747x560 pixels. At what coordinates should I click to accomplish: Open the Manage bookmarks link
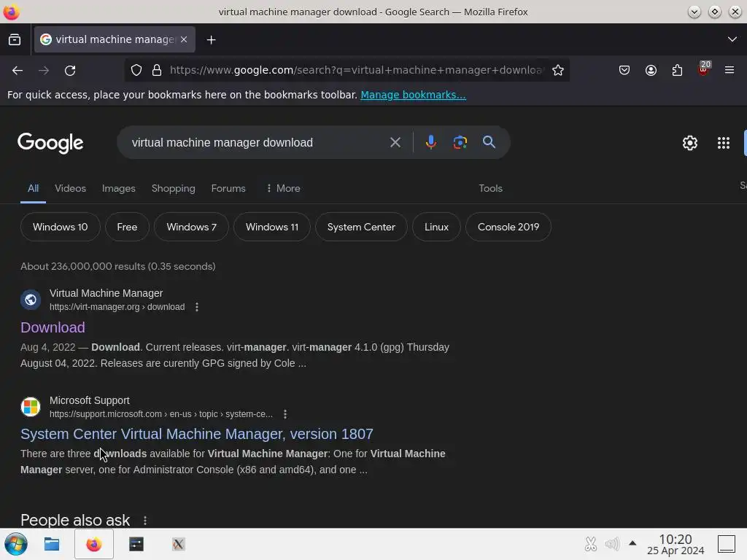413,95
